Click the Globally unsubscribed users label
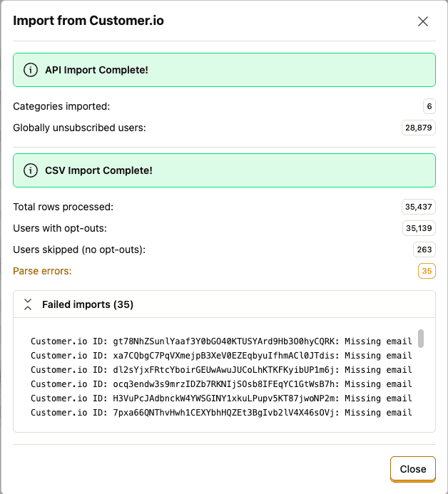Screen dimensions: 448x494 [x=79, y=128]
